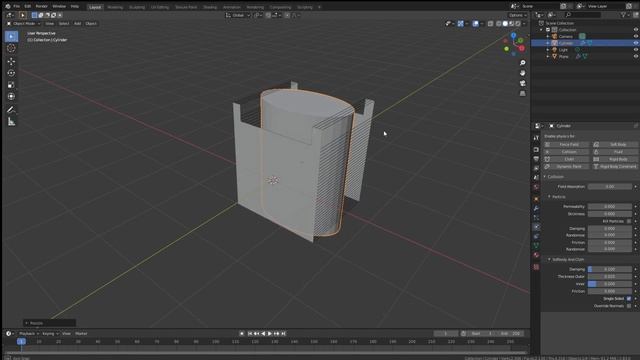Click the Soft Body physics button

(x=616, y=144)
